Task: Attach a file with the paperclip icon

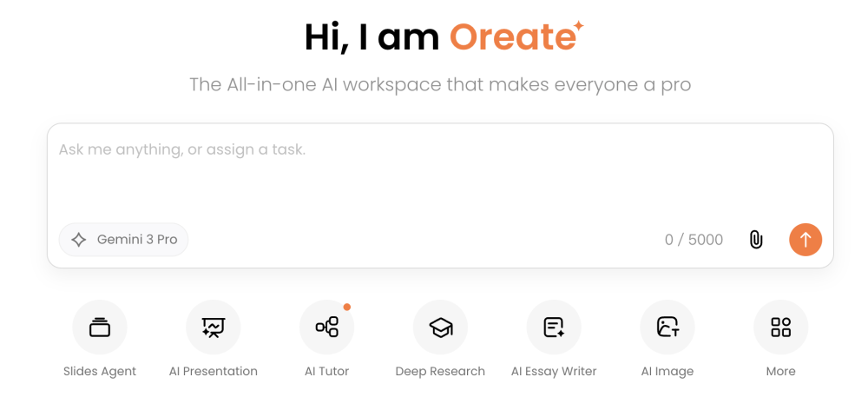Action: point(756,240)
